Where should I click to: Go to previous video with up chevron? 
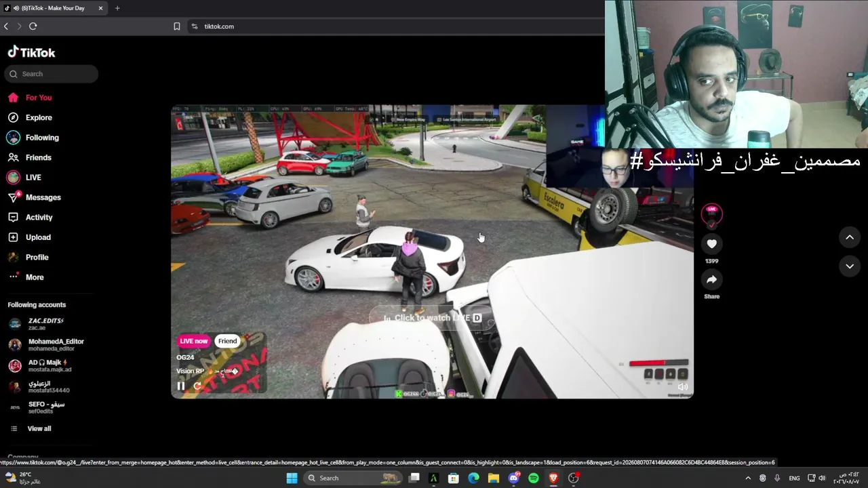[x=850, y=237]
